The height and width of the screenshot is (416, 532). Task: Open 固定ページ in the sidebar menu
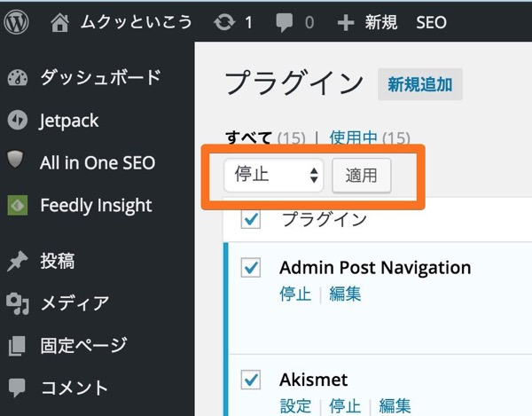pyautogui.click(x=83, y=345)
